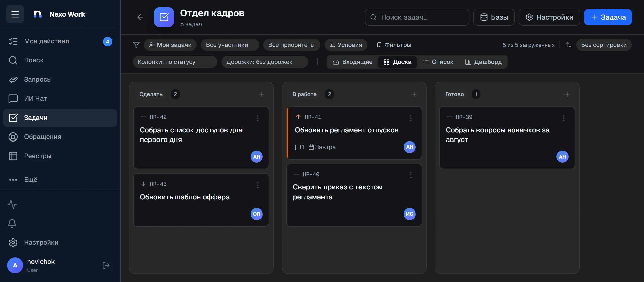Add a card to the Готово column
This screenshot has width=644, height=282.
tap(567, 94)
